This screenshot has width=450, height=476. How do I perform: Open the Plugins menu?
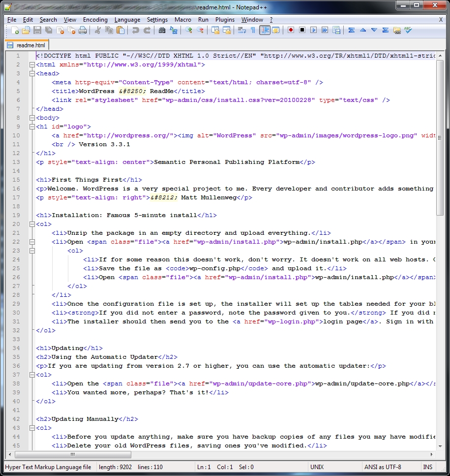click(x=225, y=20)
